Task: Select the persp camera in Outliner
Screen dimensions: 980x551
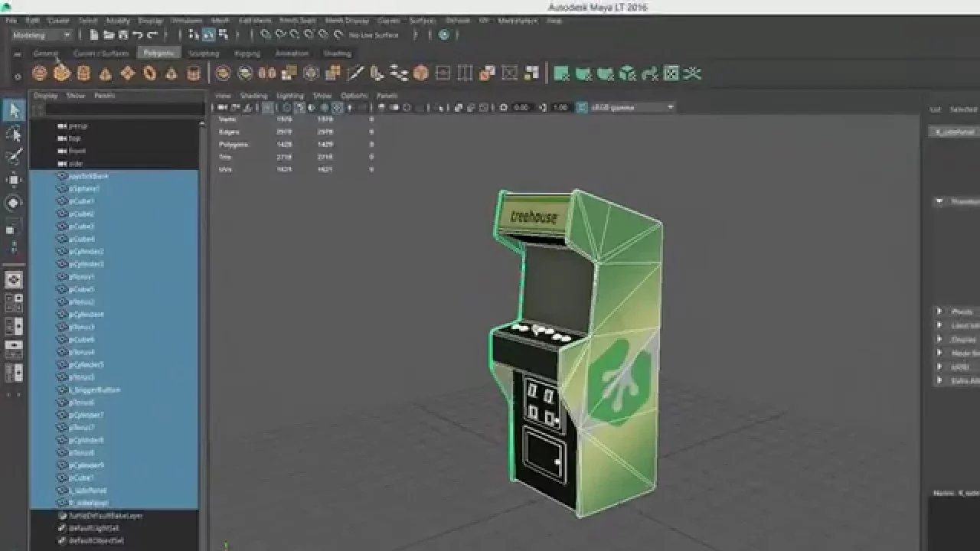Action: pyautogui.click(x=77, y=126)
